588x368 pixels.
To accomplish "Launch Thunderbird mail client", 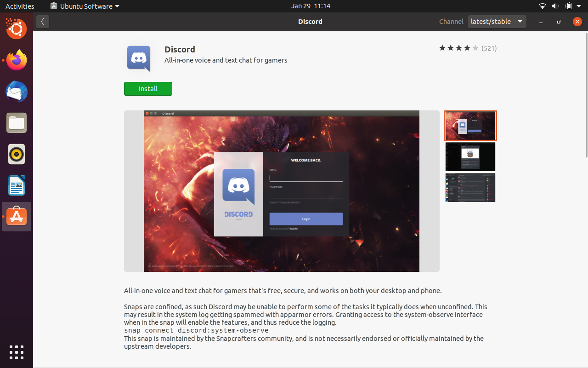I will coord(16,92).
